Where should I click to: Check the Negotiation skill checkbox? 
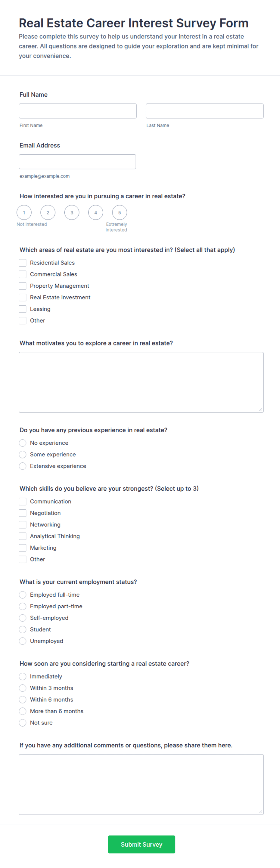click(23, 513)
